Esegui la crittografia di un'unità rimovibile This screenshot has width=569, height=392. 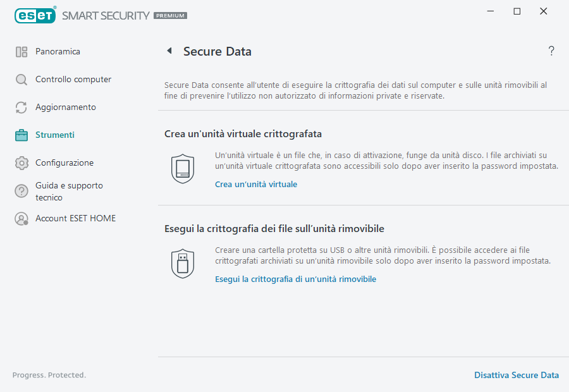point(295,279)
